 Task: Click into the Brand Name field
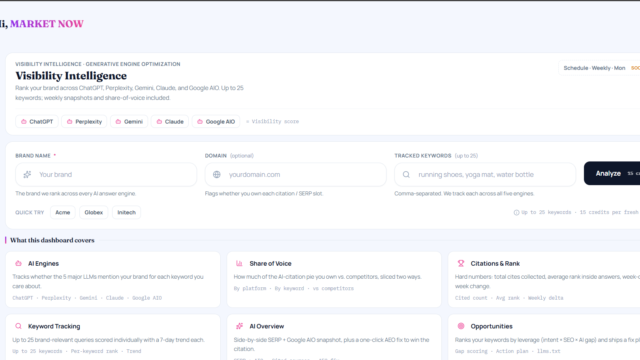coord(106,175)
